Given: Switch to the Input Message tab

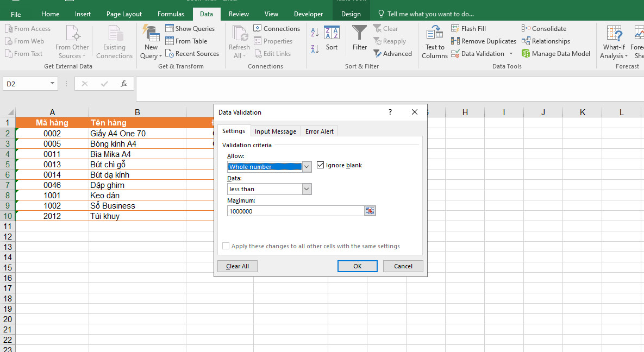Looking at the screenshot, I should (276, 131).
